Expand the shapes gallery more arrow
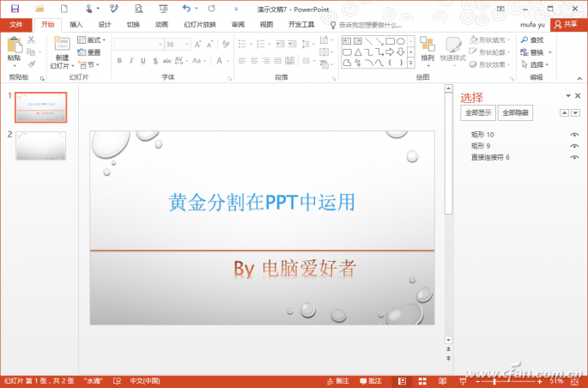This screenshot has width=588, height=388. click(x=410, y=64)
